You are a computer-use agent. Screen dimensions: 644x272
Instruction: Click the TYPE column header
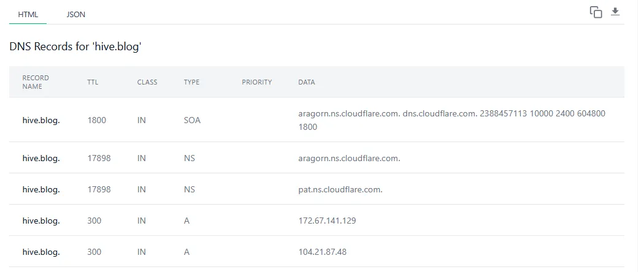[191, 82]
